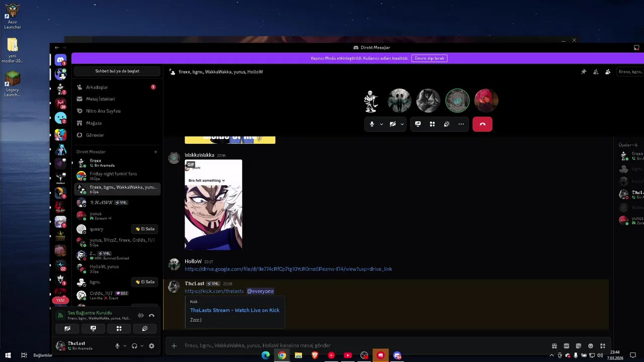Open apps launcher icon in message bar
This screenshot has height=362, width=644.
[x=603, y=346]
